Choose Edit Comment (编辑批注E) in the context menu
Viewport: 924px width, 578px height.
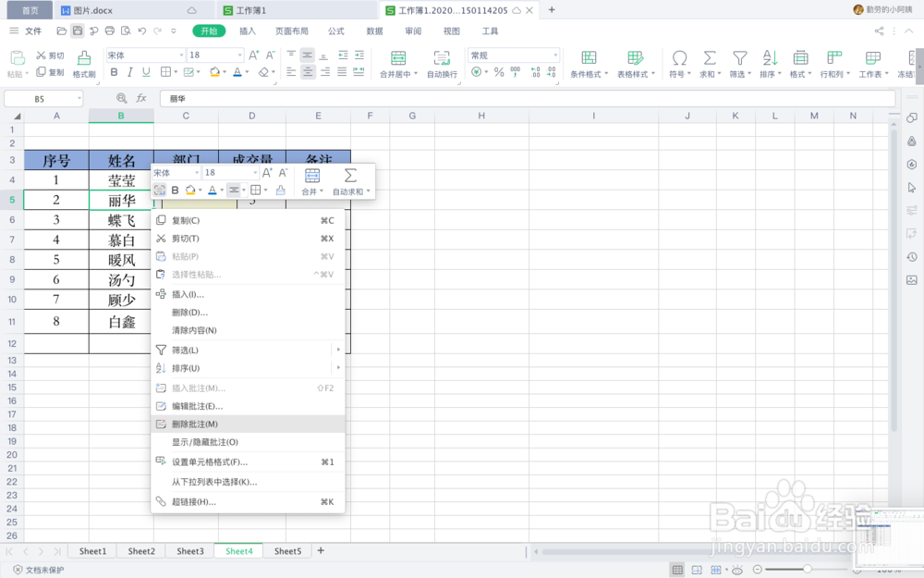coord(248,406)
